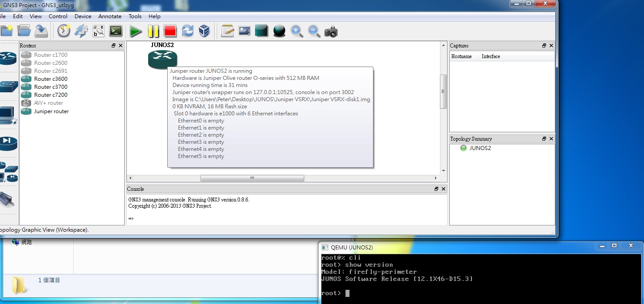Select add link cable icon in sidebar
The height and width of the screenshot is (304, 644).
(x=8, y=199)
